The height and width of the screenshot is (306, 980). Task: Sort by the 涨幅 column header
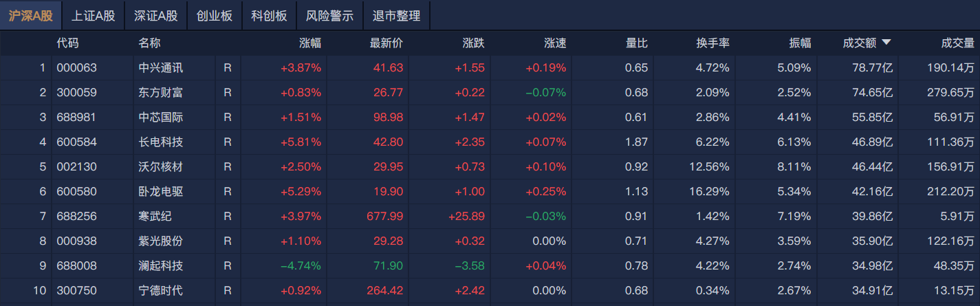pyautogui.click(x=310, y=43)
